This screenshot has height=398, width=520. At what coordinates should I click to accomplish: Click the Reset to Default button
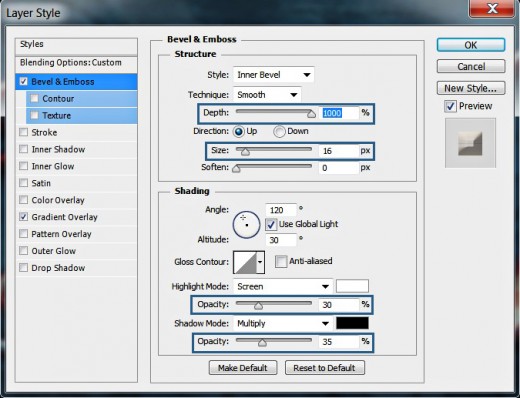(x=325, y=368)
